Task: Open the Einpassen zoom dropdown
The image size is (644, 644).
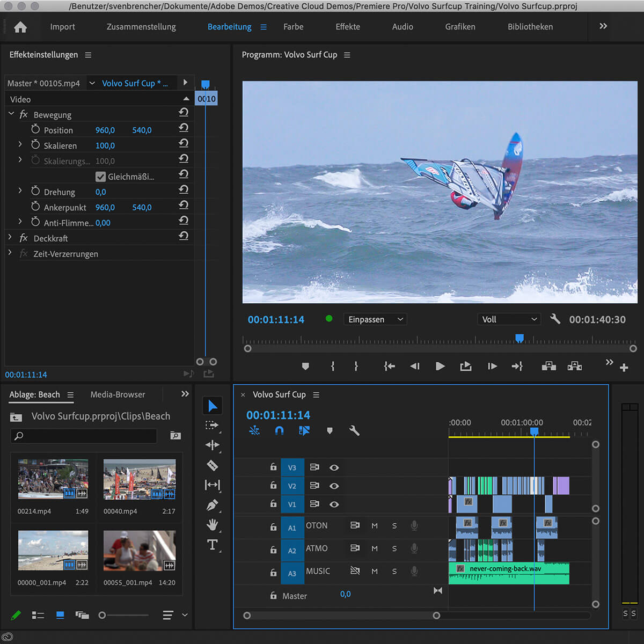Action: tap(375, 319)
